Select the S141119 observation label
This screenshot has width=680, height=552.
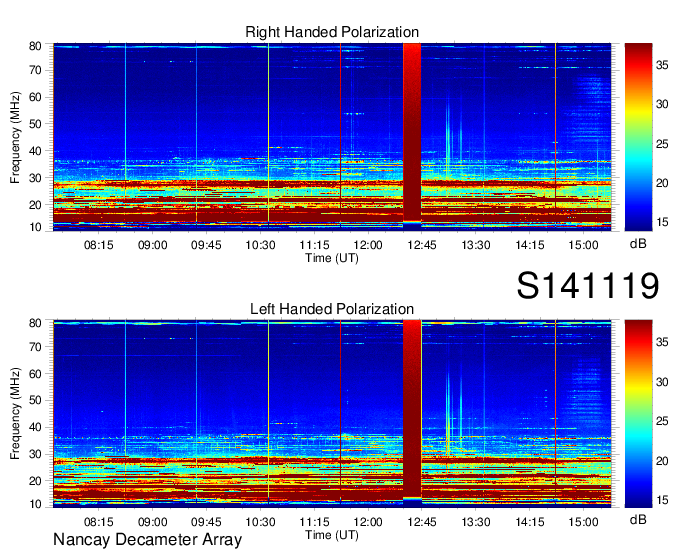(x=588, y=285)
